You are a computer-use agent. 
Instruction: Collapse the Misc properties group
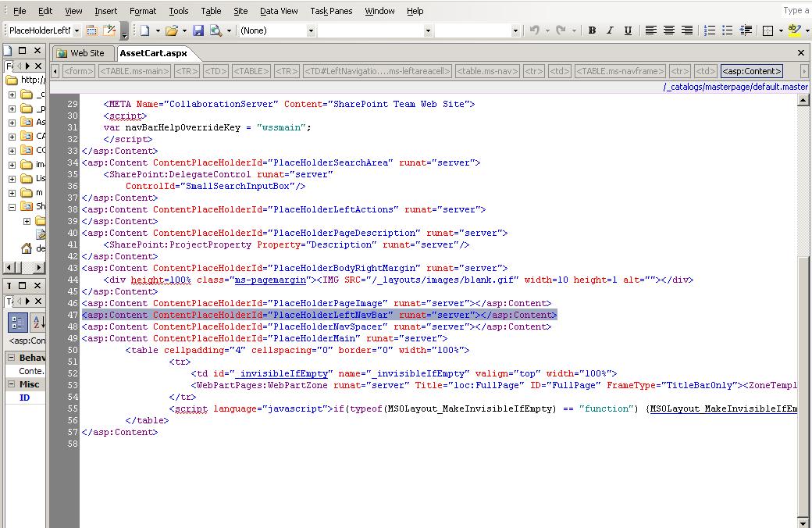tap(11, 384)
